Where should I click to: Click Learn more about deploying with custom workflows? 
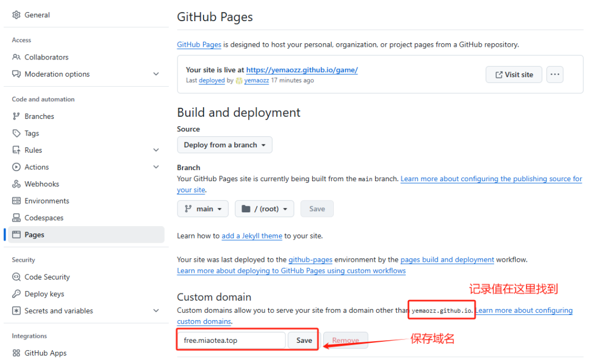[x=291, y=271]
